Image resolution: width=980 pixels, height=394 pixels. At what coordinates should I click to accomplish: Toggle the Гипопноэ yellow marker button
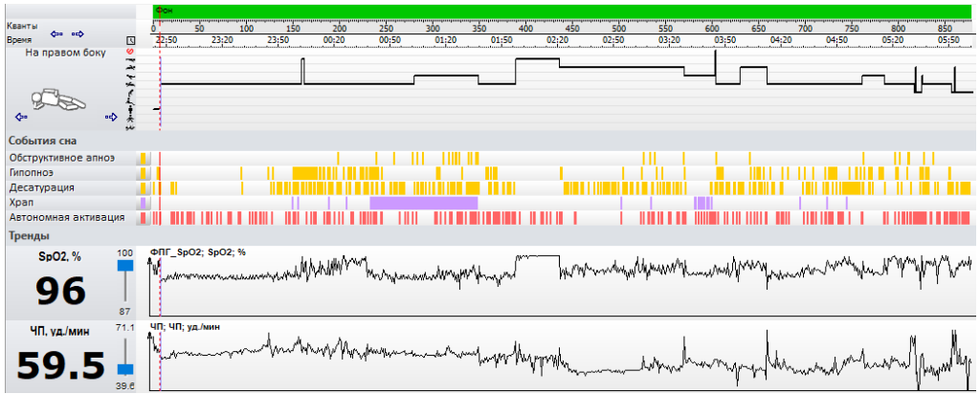pos(144,172)
